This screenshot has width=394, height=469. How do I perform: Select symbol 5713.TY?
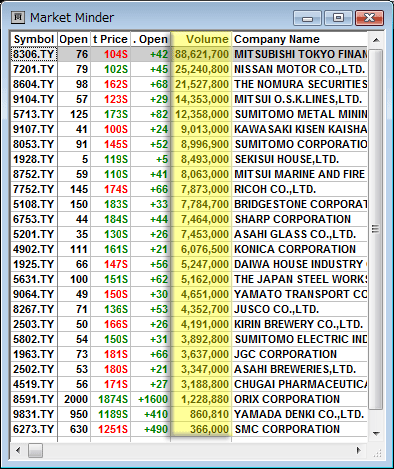[33, 114]
